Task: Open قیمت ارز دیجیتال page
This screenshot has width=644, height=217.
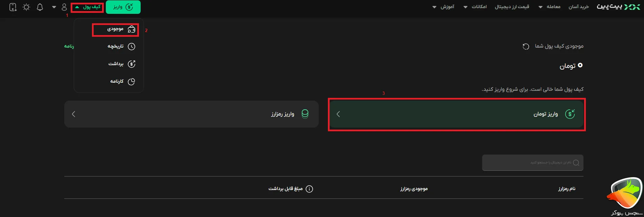Action: 512,7
